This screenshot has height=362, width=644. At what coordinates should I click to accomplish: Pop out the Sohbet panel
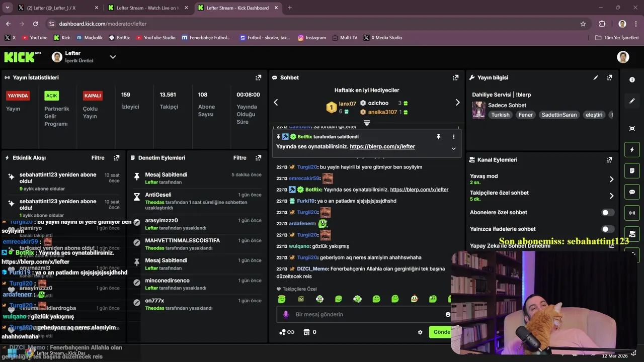[x=455, y=77]
